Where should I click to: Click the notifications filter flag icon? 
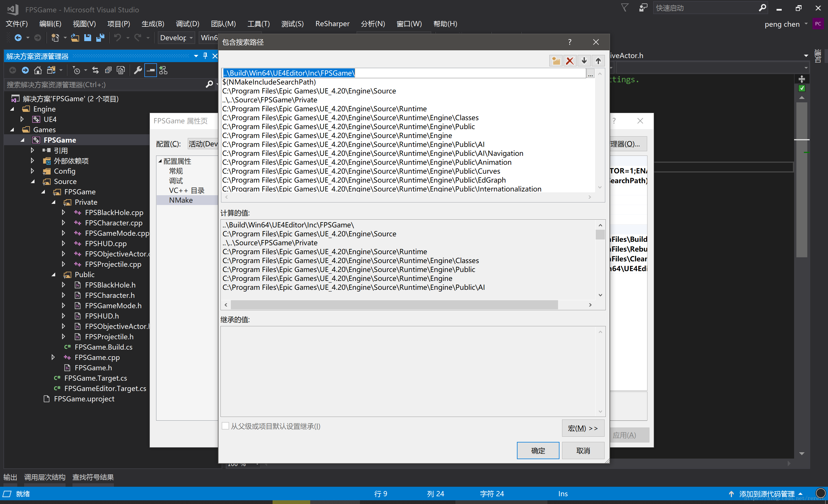click(x=624, y=8)
